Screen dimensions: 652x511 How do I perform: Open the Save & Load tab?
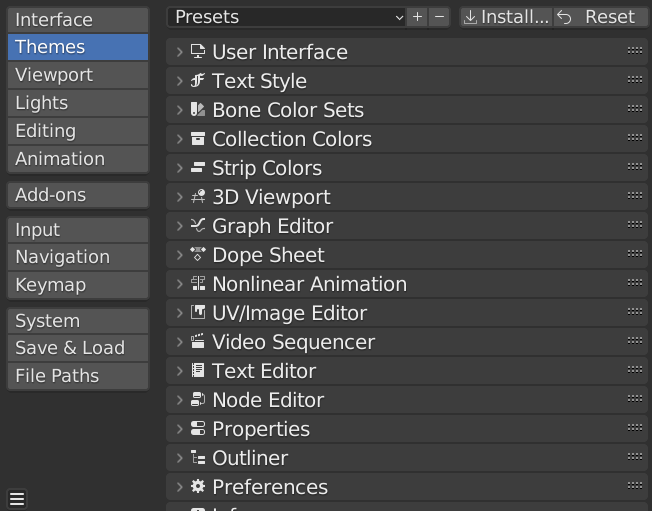pos(78,348)
